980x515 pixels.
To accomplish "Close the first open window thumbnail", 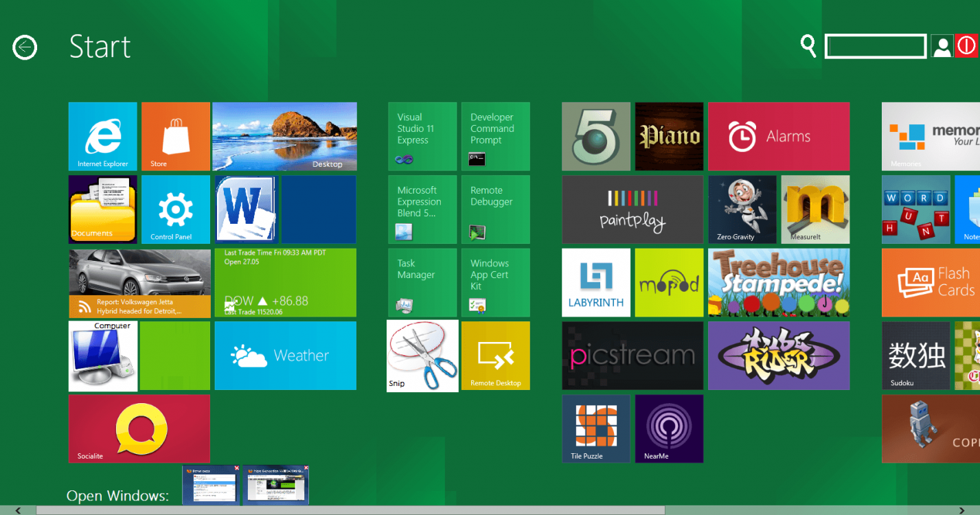I will pyautogui.click(x=237, y=468).
